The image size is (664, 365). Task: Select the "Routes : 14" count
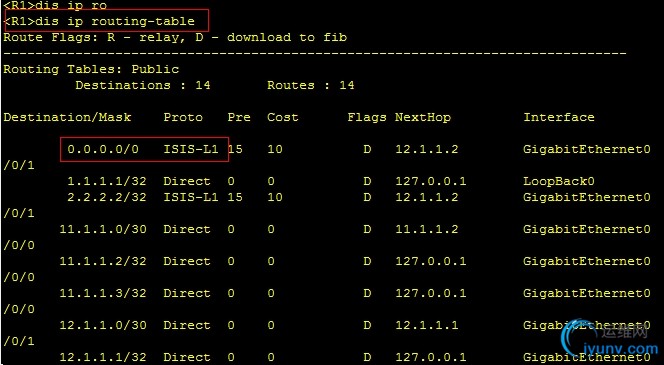(310, 85)
